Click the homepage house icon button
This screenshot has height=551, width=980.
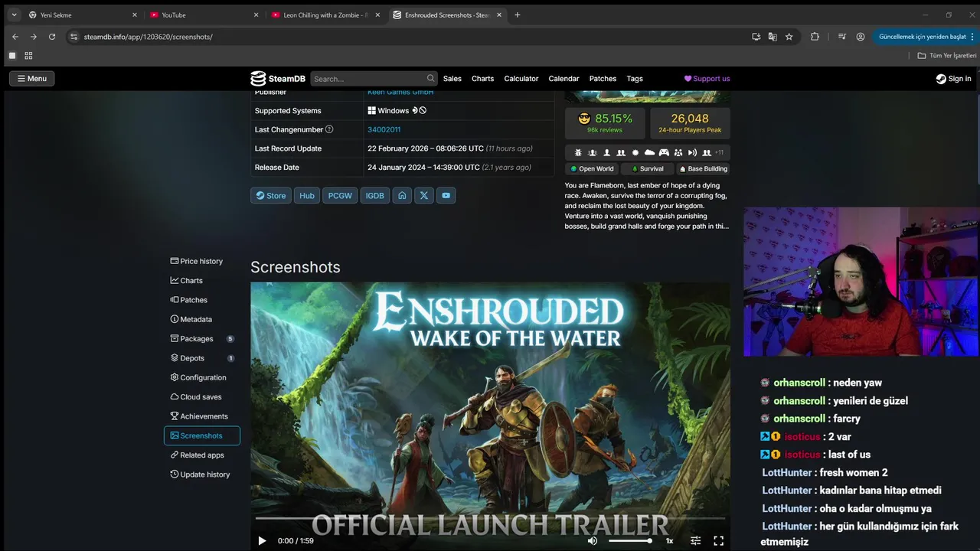tap(402, 195)
